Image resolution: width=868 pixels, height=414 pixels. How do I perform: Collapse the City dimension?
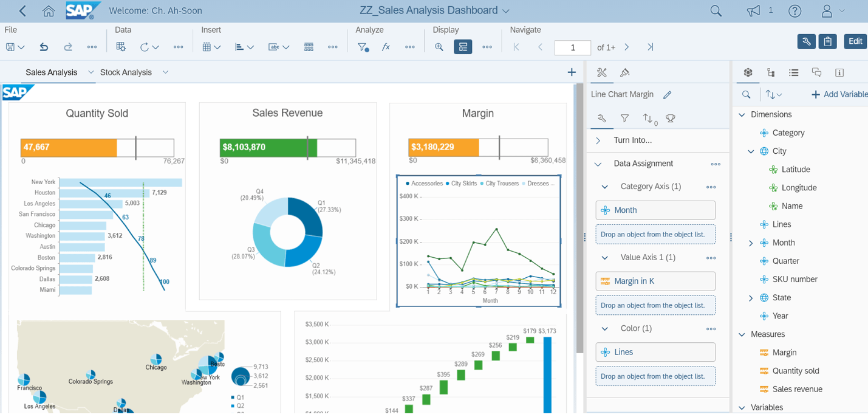click(x=751, y=151)
